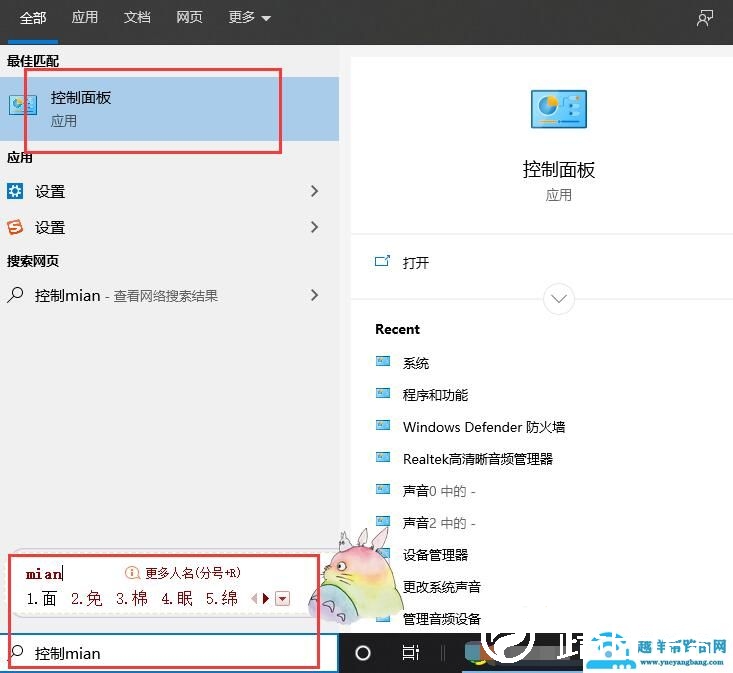Click the 打开 open-arrow icon

pyautogui.click(x=382, y=261)
